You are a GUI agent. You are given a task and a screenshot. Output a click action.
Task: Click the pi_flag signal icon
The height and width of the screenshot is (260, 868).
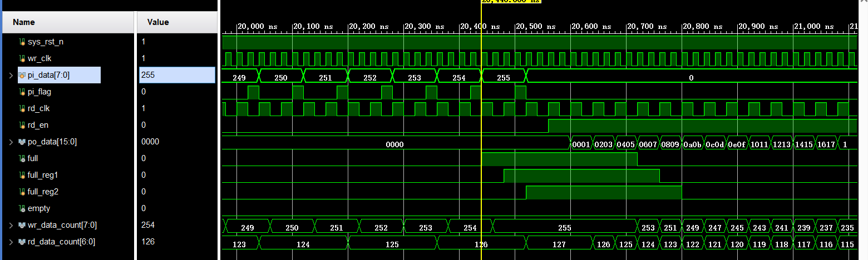pyautogui.click(x=22, y=92)
